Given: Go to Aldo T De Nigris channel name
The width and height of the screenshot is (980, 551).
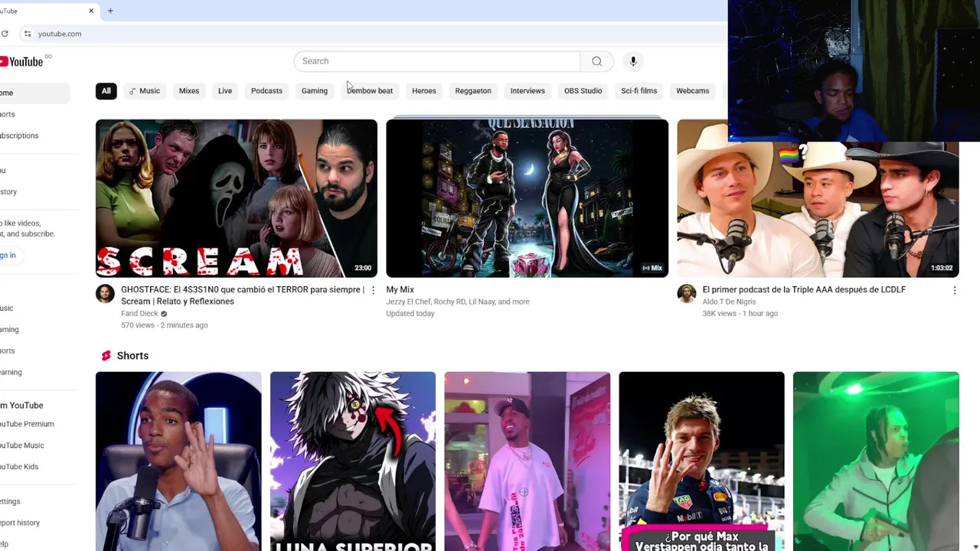Looking at the screenshot, I should tap(729, 302).
